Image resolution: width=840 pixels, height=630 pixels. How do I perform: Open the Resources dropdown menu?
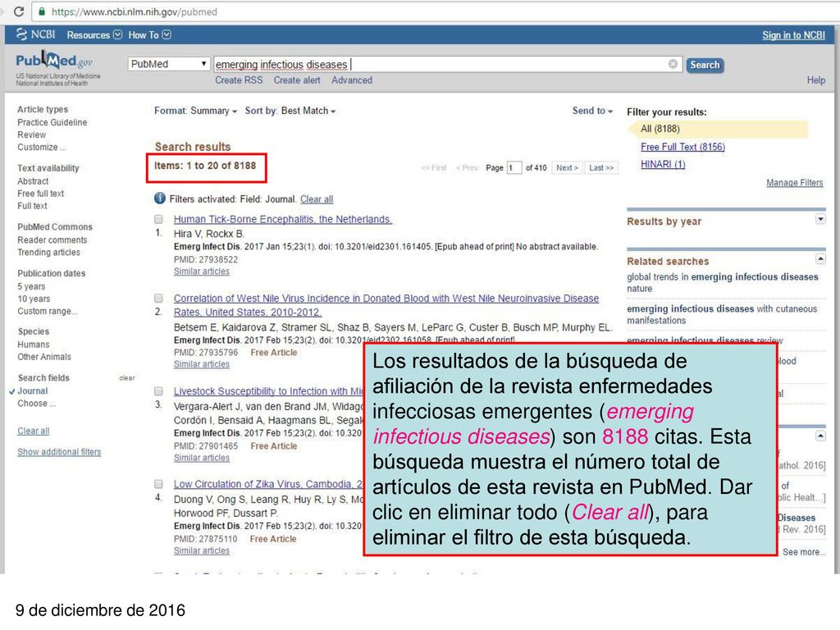94,34
